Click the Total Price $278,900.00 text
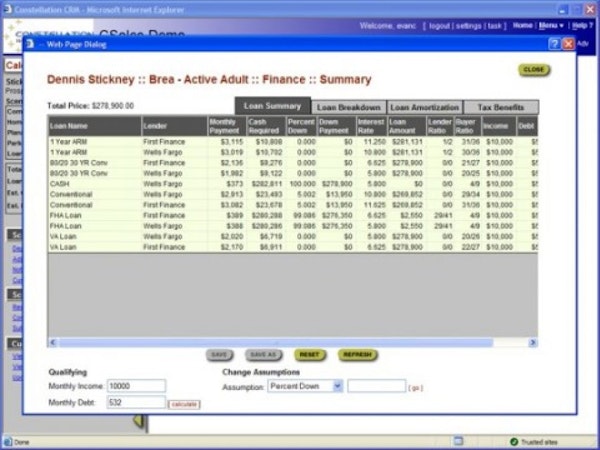Viewport: 600px width, 450px height. point(91,106)
